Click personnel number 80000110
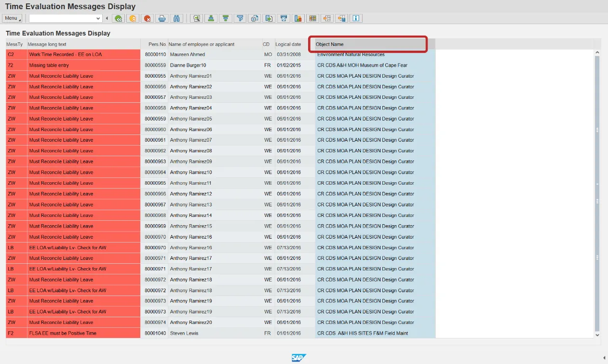The image size is (608, 364). coord(155,54)
